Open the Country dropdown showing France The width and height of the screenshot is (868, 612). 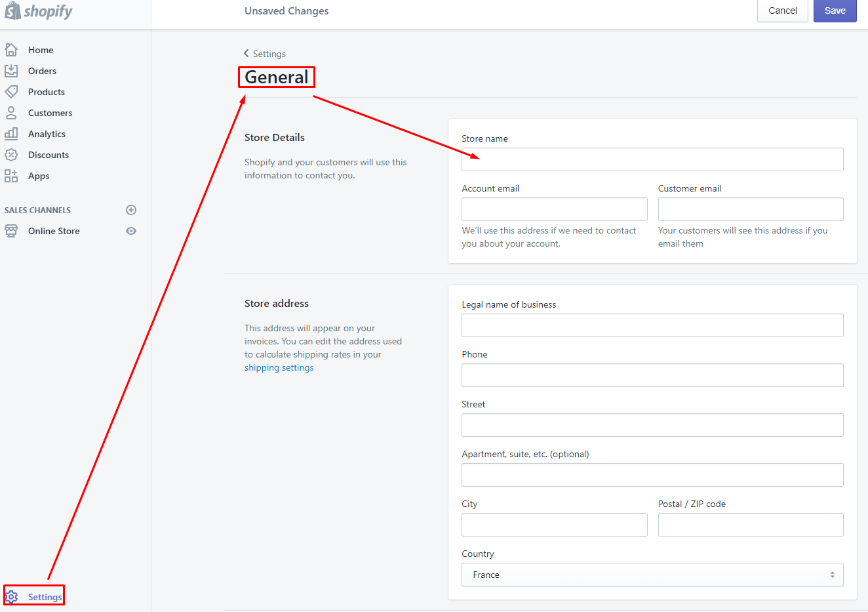(652, 575)
